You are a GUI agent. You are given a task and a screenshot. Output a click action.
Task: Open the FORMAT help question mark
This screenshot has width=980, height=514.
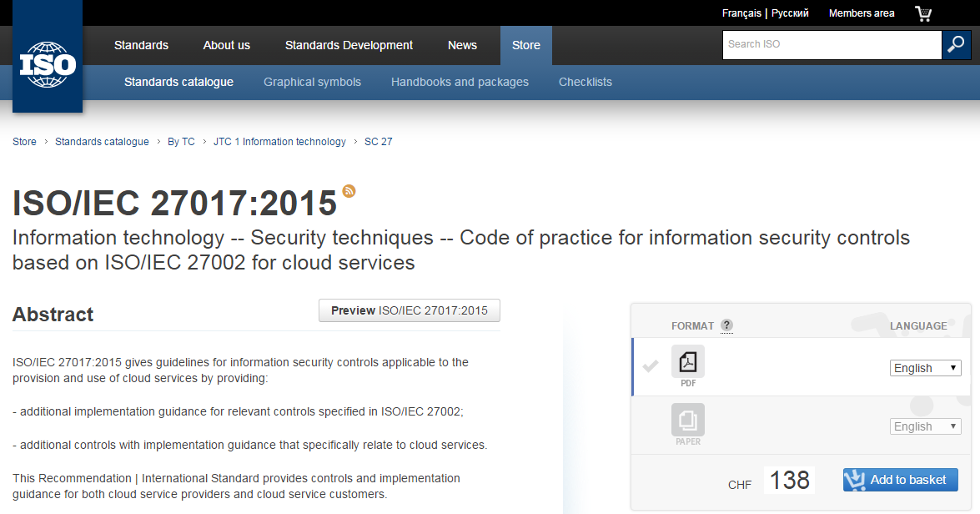pyautogui.click(x=726, y=325)
